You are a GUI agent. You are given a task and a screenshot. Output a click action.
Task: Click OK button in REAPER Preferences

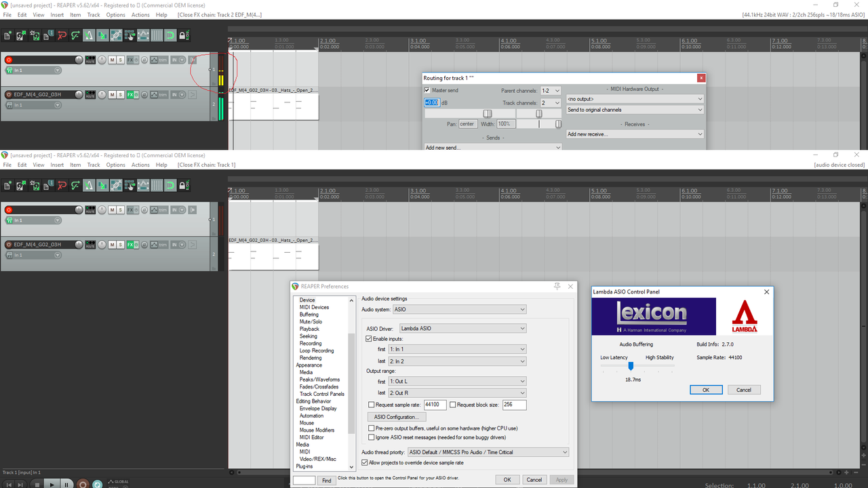(x=507, y=479)
